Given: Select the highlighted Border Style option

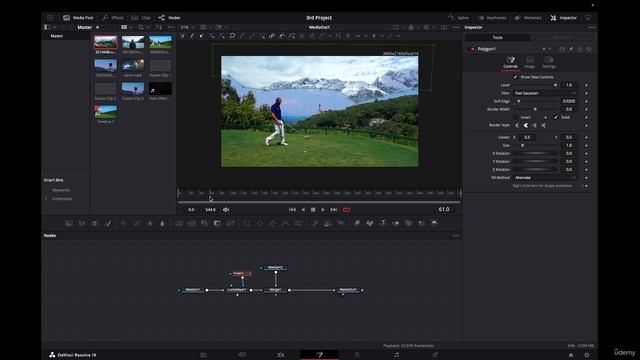Looking at the screenshot, I should [x=526, y=125].
